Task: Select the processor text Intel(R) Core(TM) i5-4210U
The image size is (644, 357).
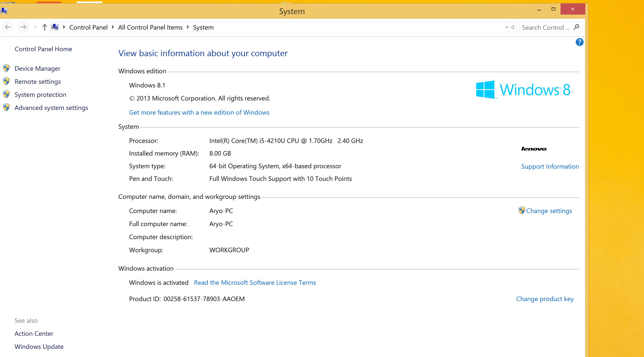Action: point(286,141)
